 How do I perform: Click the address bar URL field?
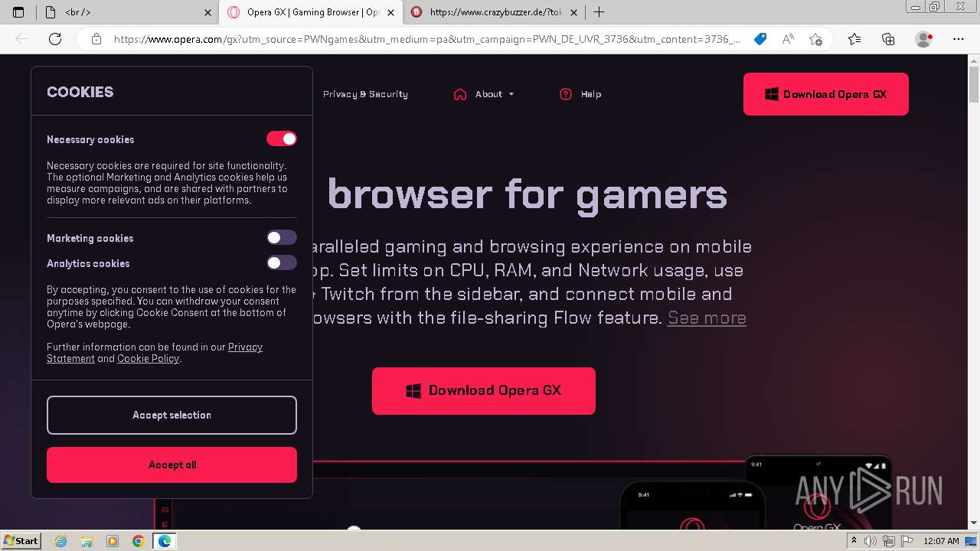[427, 39]
